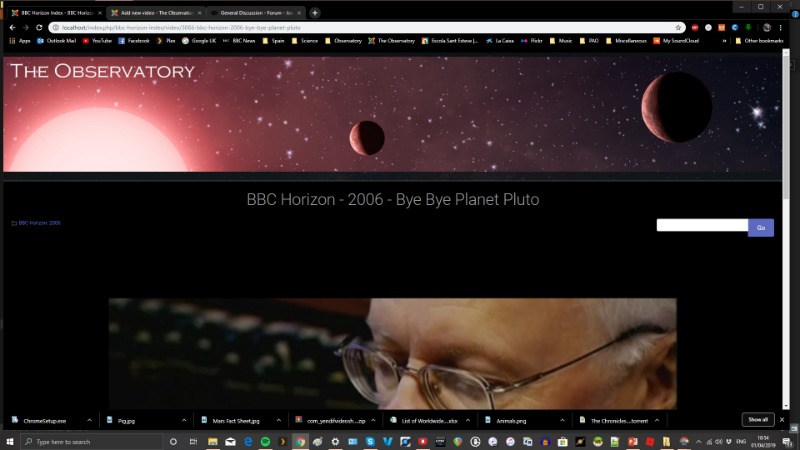This screenshot has width=800, height=450.
Task: Switch to the Add new video tab
Action: 155,13
